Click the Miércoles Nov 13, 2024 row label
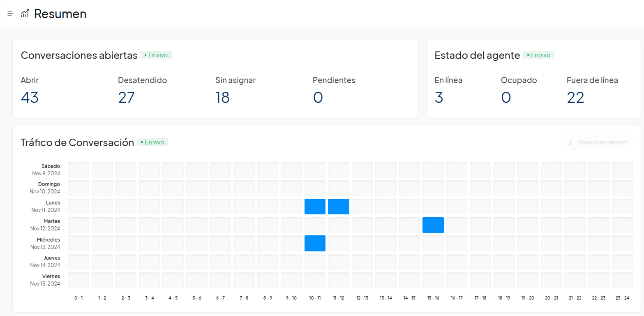644x316 pixels. (x=45, y=243)
